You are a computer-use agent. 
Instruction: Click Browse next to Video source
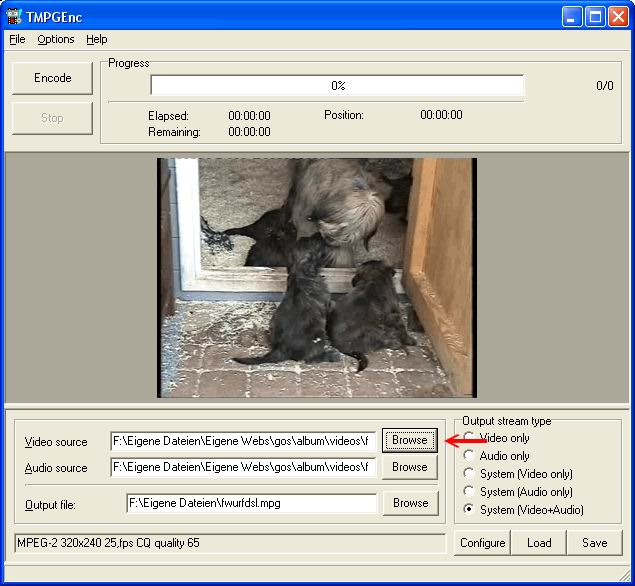click(409, 440)
